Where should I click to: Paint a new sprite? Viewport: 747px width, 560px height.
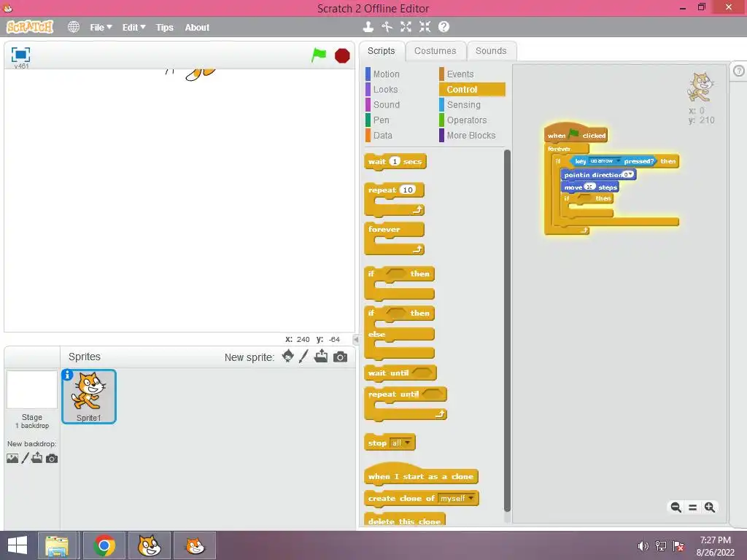pyautogui.click(x=303, y=356)
